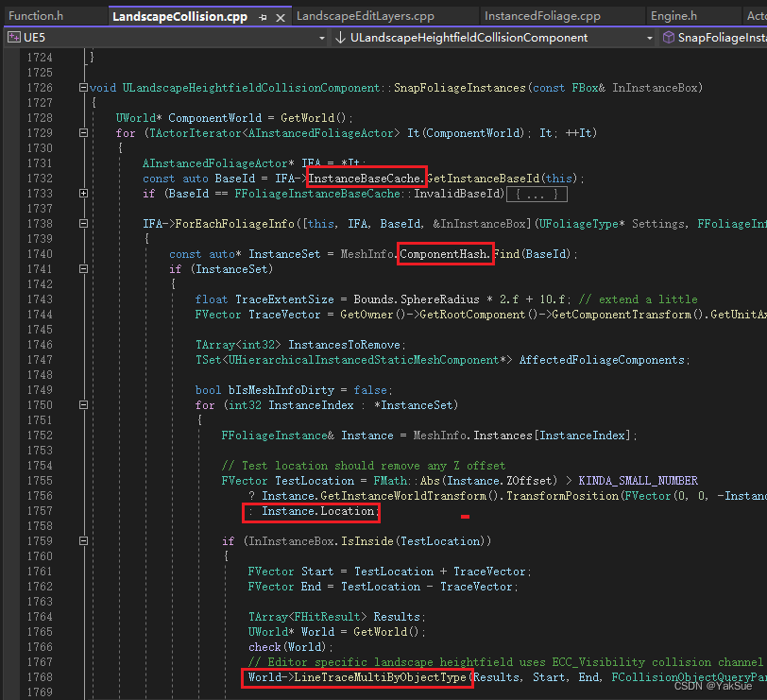Viewport: 767px width, 700px height.
Task: Switch to the Engine.h tab
Action: [x=673, y=16]
